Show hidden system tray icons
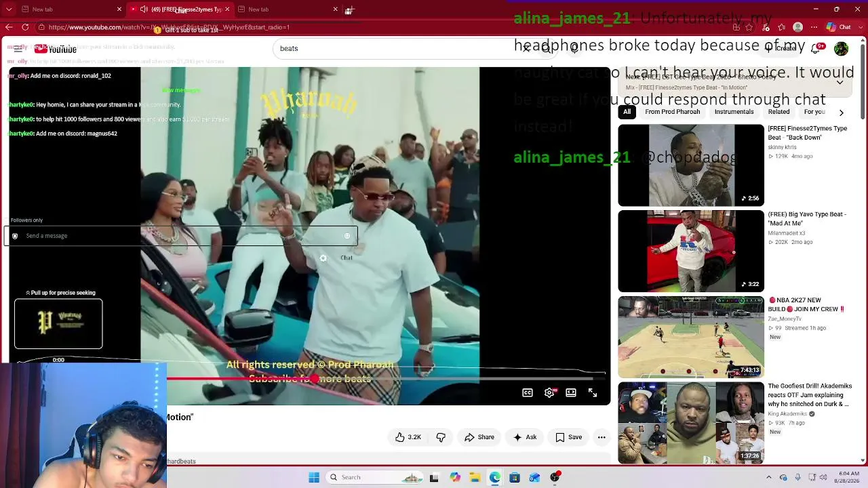The width and height of the screenshot is (868, 488). tap(768, 477)
